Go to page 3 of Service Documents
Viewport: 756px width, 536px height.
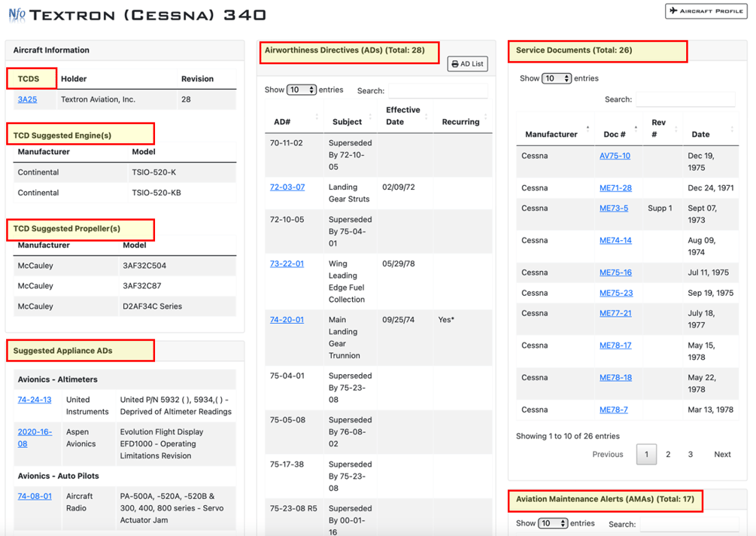click(689, 454)
